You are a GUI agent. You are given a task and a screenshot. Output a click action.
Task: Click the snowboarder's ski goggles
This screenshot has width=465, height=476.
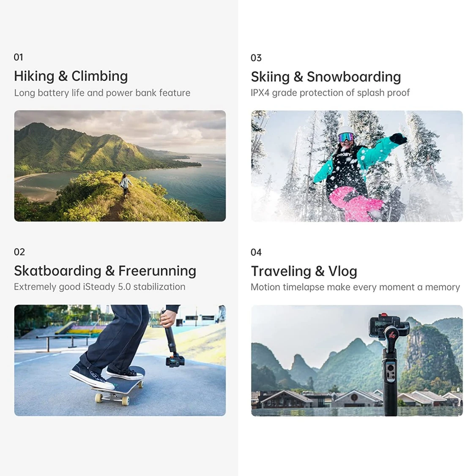point(347,137)
